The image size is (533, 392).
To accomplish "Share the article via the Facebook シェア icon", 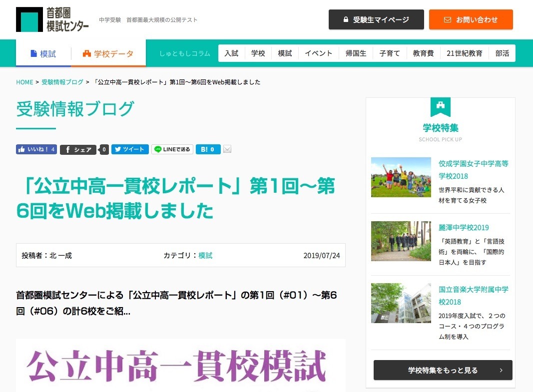I will [x=77, y=149].
